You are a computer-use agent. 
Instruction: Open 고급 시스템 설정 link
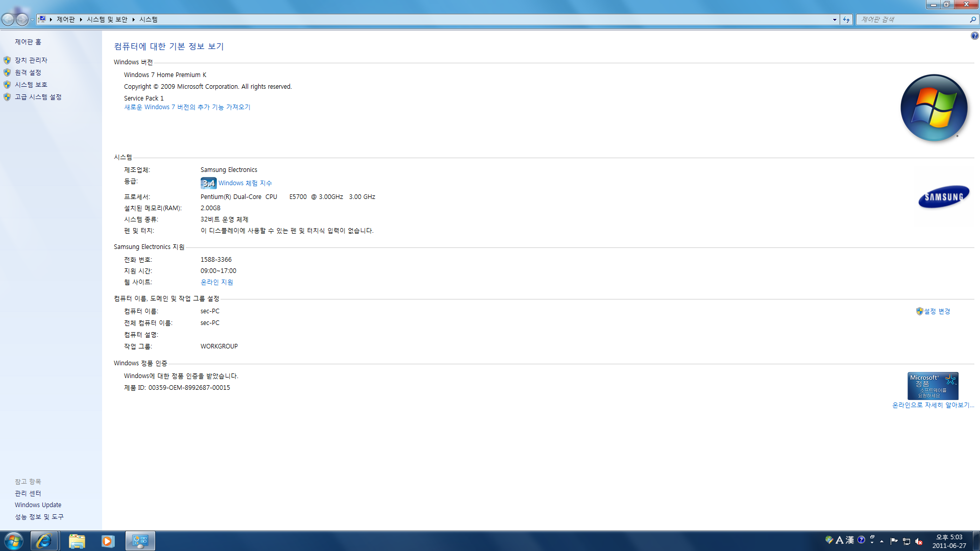(38, 97)
